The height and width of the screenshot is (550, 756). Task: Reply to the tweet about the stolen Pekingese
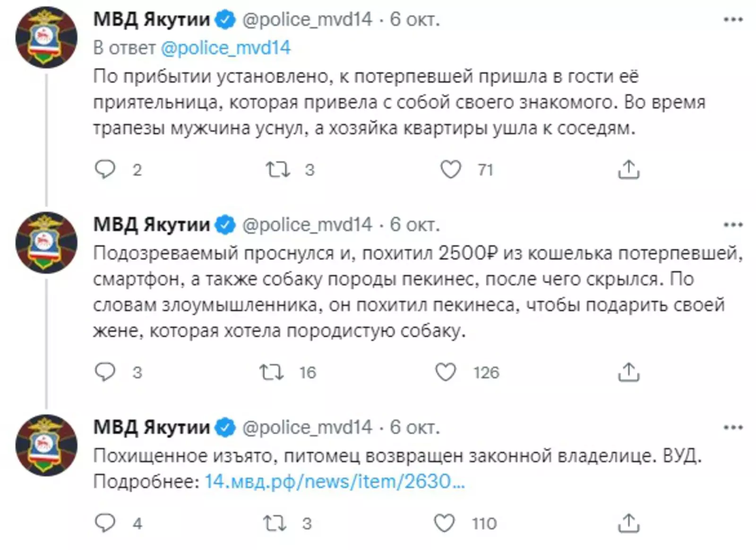105,372
